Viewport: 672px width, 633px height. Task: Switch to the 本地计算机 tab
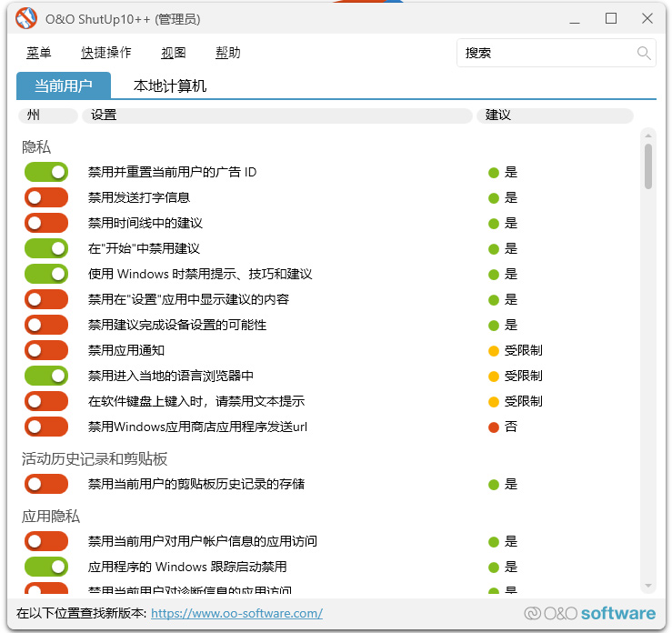pyautogui.click(x=170, y=85)
